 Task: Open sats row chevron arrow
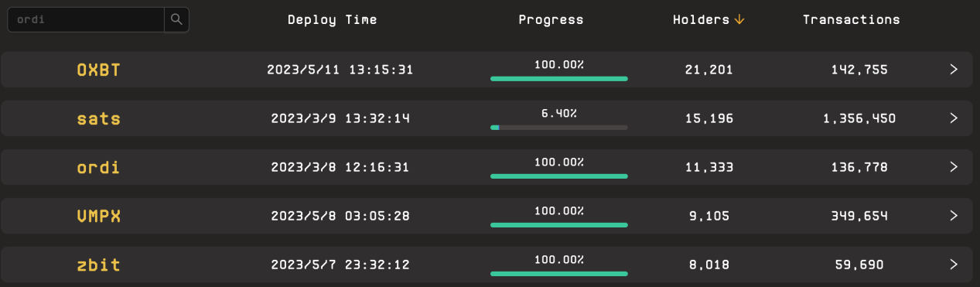coord(954,118)
